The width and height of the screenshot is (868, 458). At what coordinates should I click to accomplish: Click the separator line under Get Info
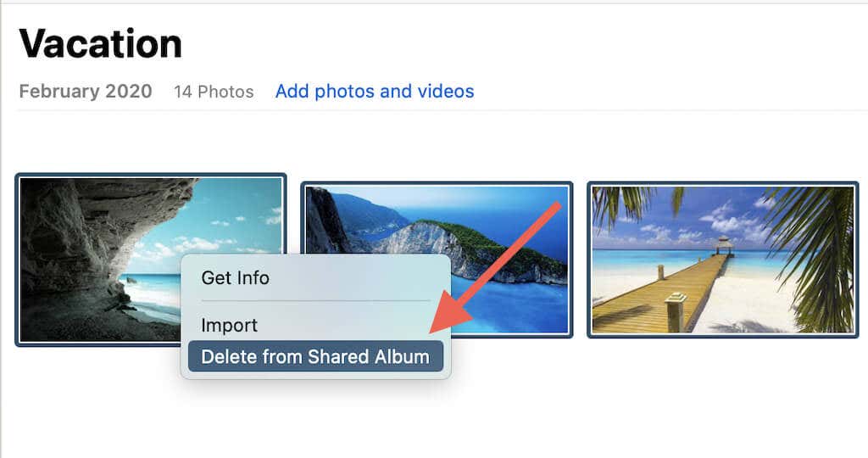pyautogui.click(x=315, y=301)
